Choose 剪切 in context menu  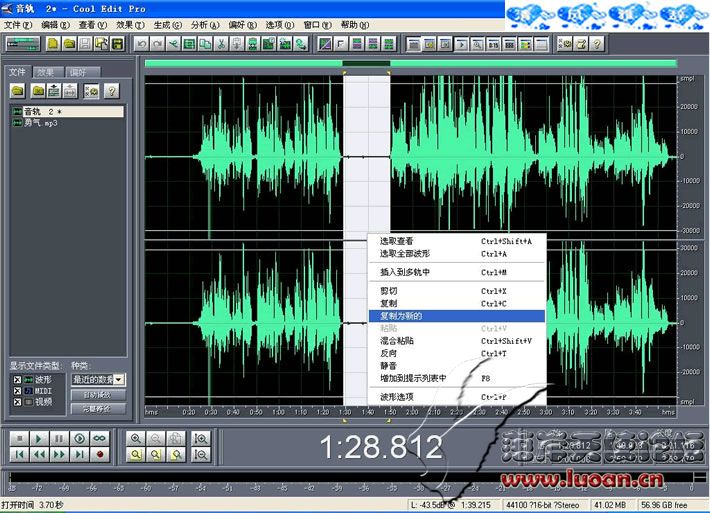point(457,291)
